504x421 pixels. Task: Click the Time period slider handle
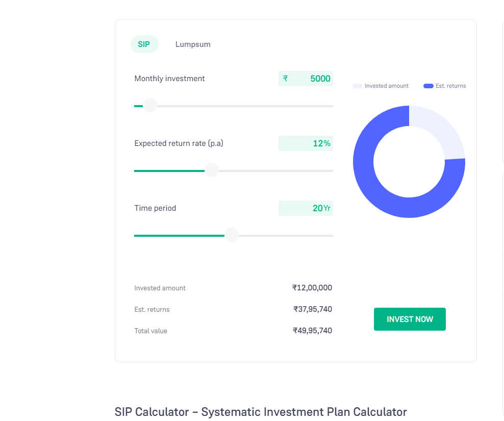click(x=232, y=235)
